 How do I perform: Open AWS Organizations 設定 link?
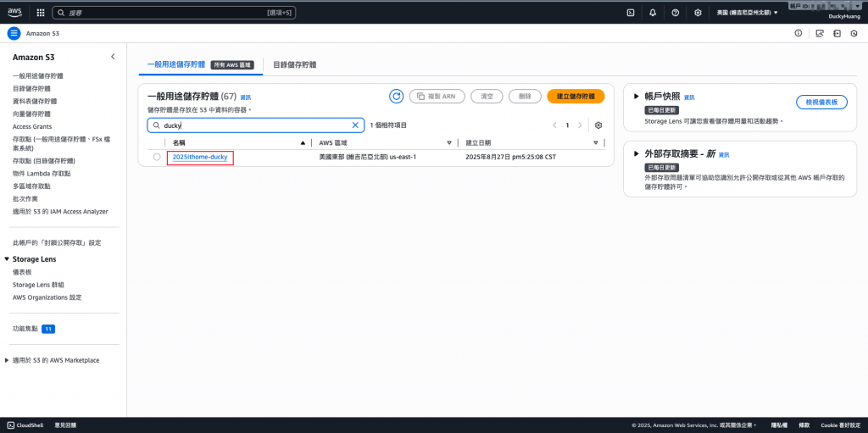click(47, 297)
